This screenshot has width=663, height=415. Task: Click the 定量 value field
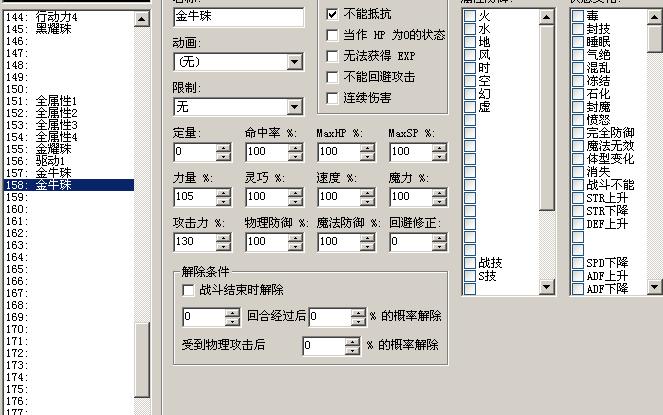(195, 152)
